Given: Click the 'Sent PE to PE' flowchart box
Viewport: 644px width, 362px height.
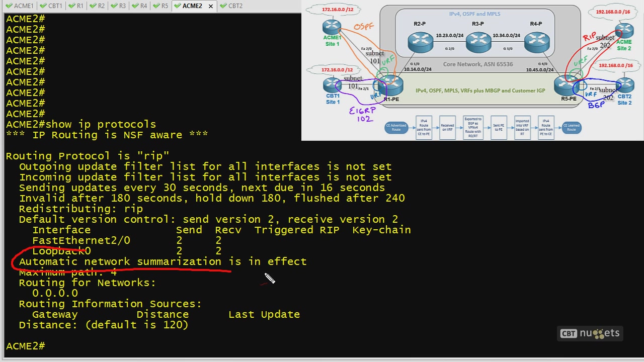Looking at the screenshot, I should coord(498,128).
